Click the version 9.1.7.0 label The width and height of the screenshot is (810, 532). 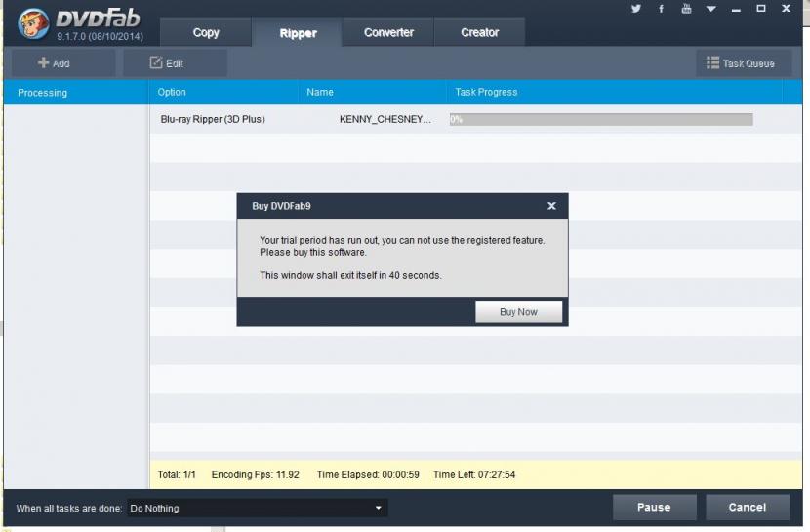point(100,37)
